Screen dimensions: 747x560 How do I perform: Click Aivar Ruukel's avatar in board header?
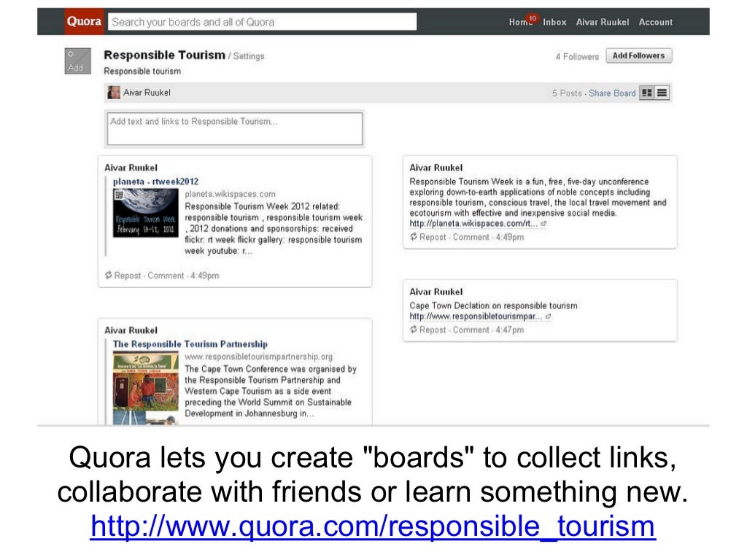[x=114, y=93]
